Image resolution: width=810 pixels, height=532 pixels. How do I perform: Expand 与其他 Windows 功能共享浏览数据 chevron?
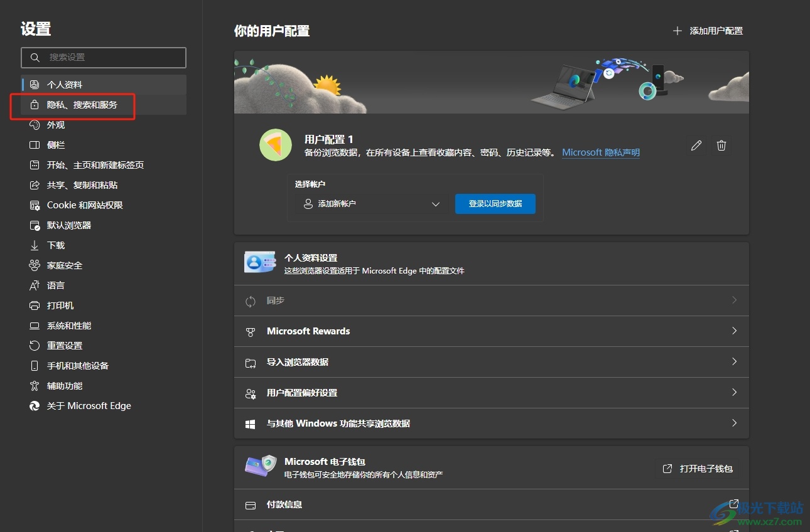click(734, 423)
